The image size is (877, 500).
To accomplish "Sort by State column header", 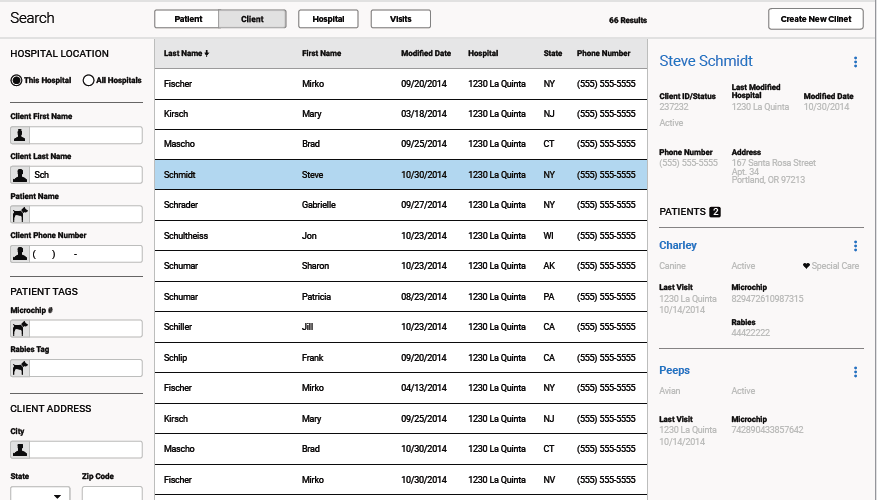I will tap(553, 54).
